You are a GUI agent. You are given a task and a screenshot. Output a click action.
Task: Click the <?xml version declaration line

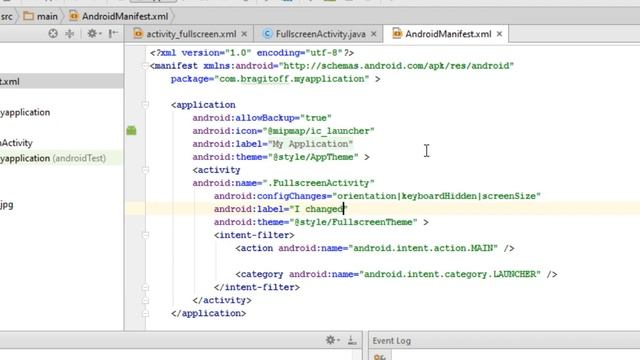click(252, 53)
